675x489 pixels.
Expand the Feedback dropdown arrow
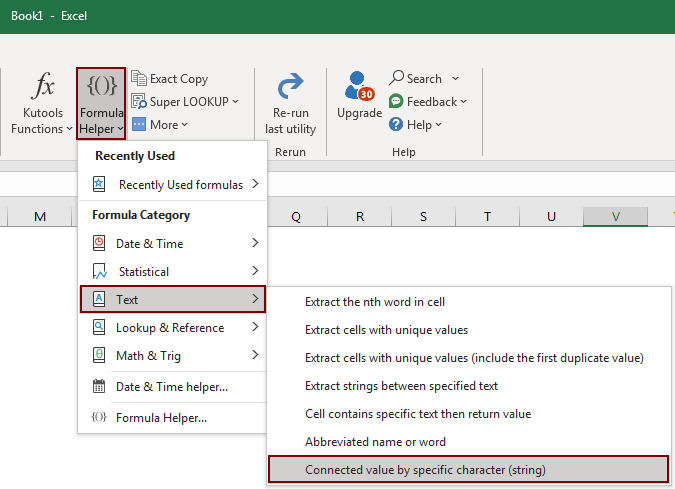[x=464, y=102]
